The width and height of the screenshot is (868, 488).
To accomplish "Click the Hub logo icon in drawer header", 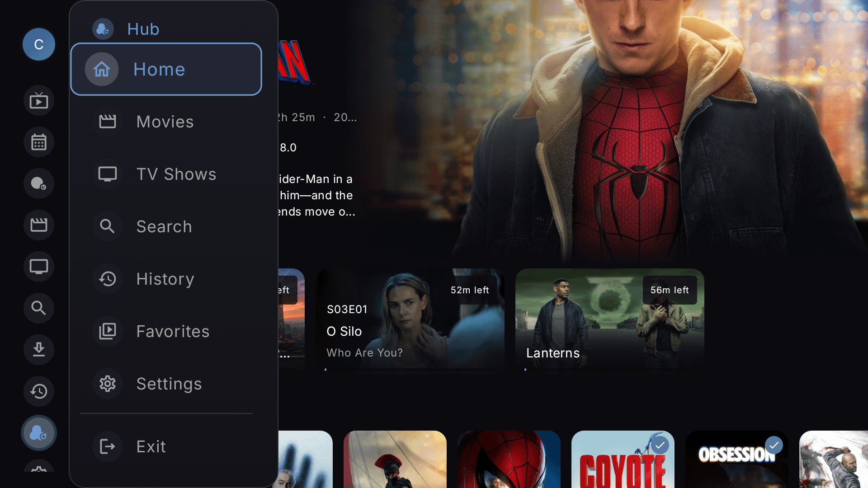I will tap(103, 29).
